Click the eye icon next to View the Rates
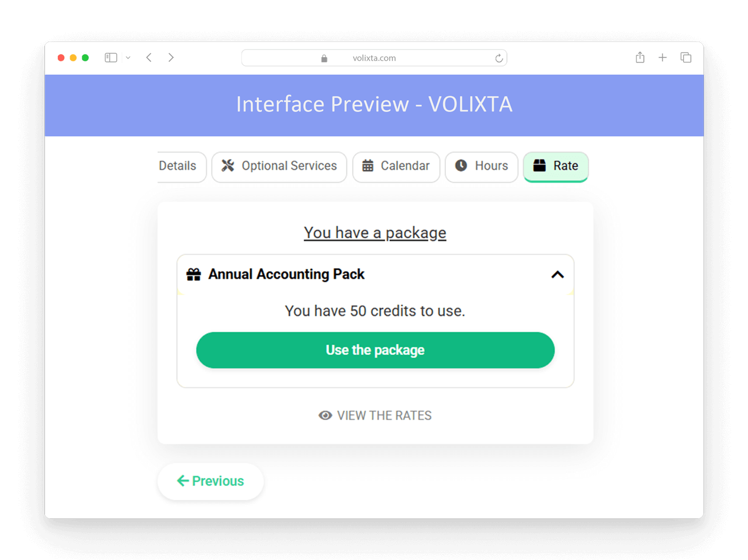Screen dimensions: 748x560 click(x=325, y=415)
